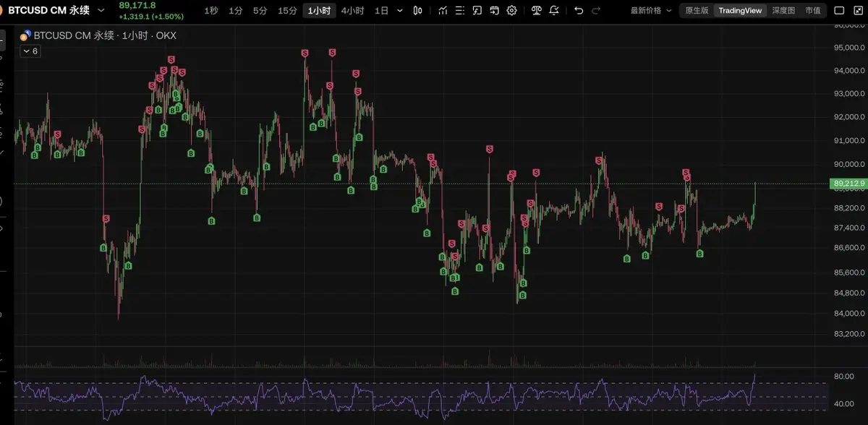
Task: Select the 4小时 timeframe
Action: click(352, 11)
